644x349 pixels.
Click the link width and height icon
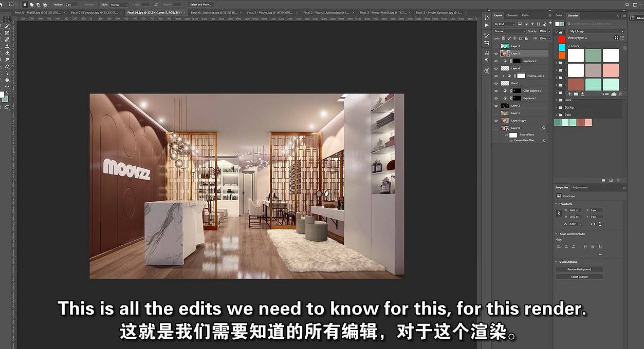pos(559,213)
